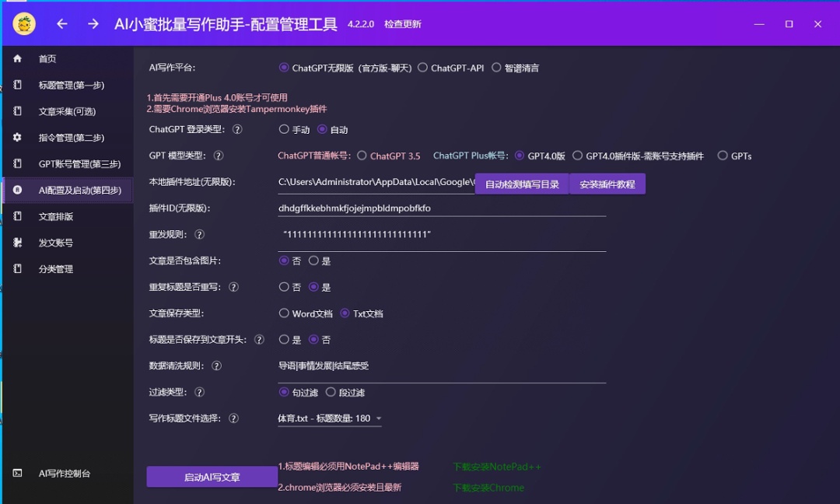
Task: Go forward with the right arrow
Action: 93,24
